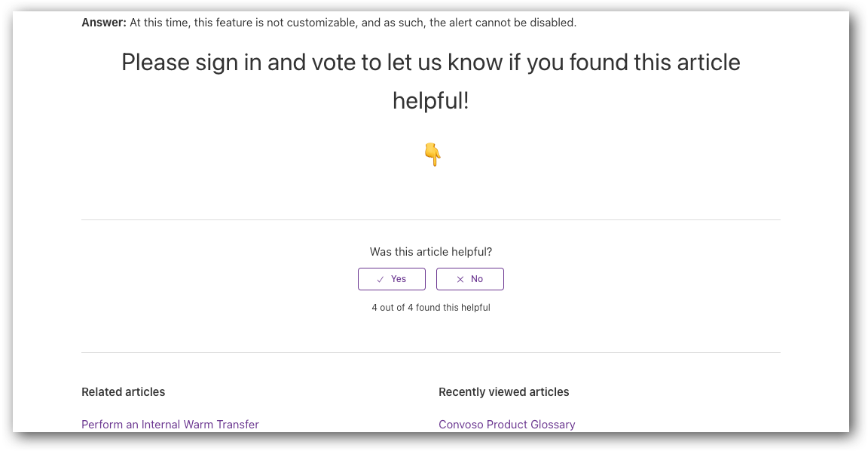Click the pointing-down finger emoji
Screen dimensions: 868x451
(431, 154)
